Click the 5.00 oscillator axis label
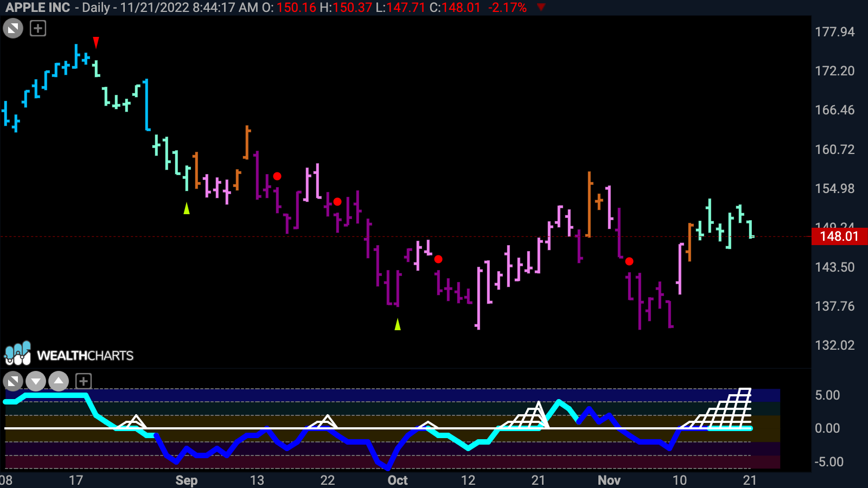Viewport: 868px width, 488px height. (827, 395)
